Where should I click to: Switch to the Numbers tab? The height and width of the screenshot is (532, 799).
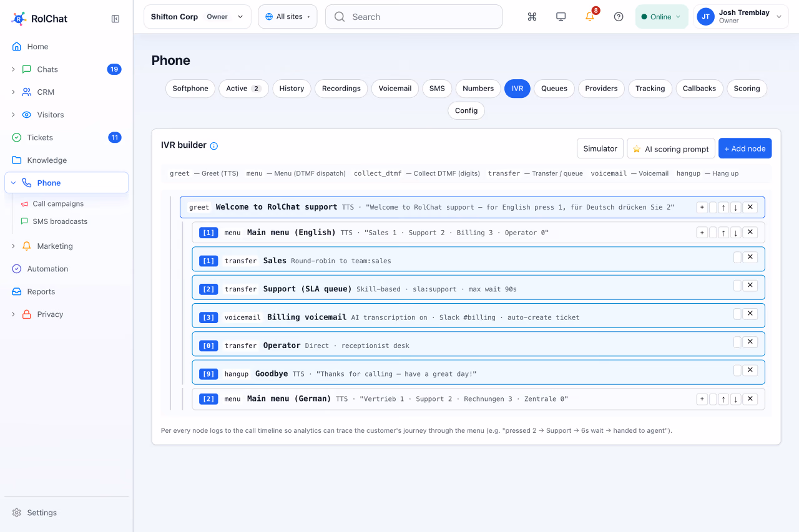(x=478, y=89)
